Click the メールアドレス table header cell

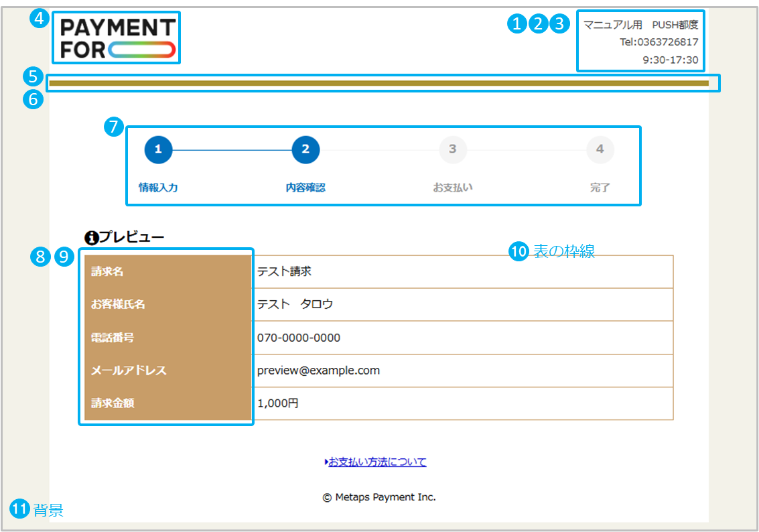coord(167,371)
